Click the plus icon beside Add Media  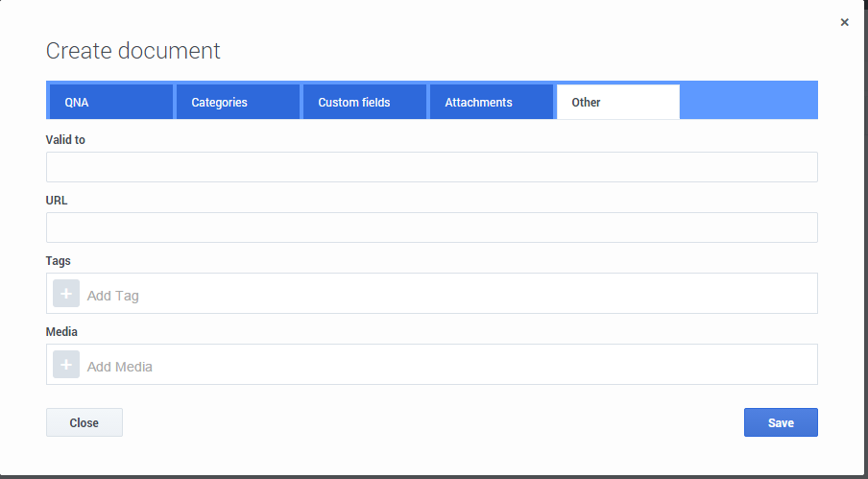tap(66, 365)
